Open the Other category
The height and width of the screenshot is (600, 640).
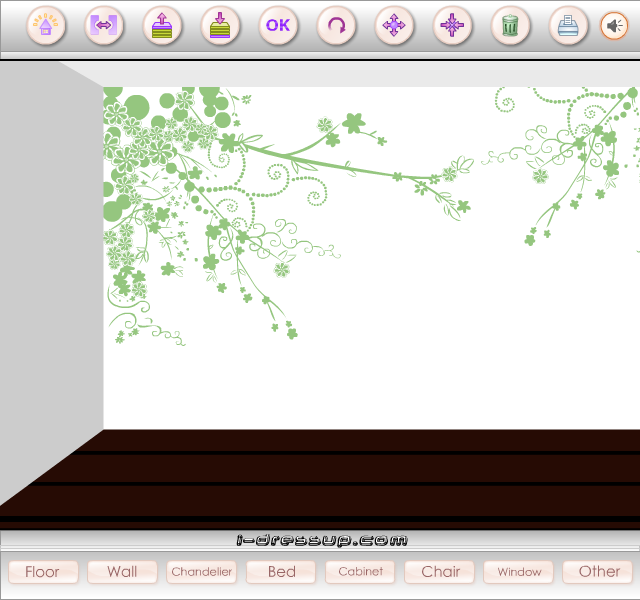[x=598, y=572]
